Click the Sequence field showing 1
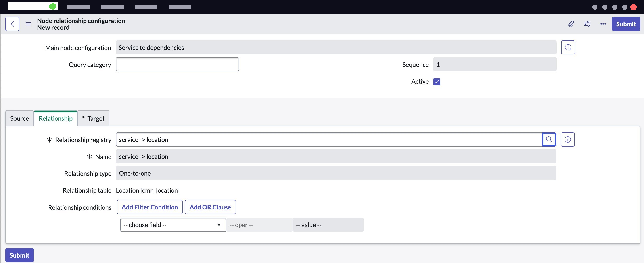 point(495,64)
